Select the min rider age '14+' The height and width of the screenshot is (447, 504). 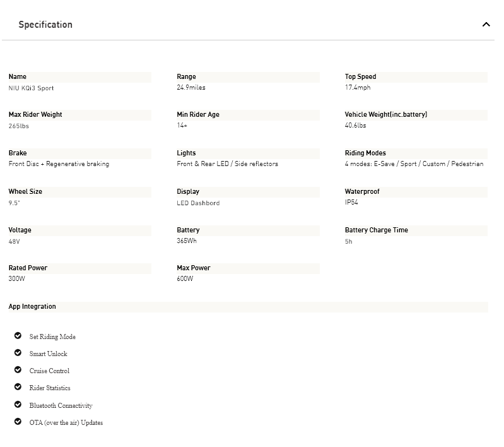182,126
